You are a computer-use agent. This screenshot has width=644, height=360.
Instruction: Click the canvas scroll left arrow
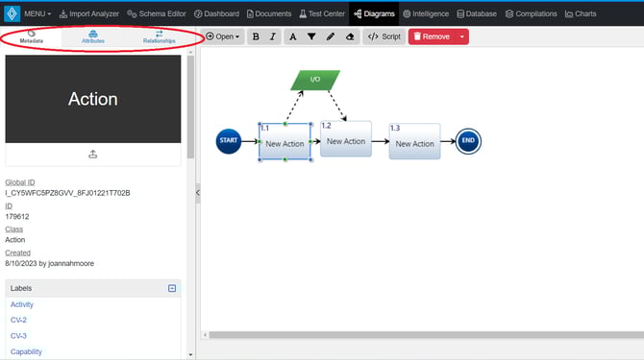(205, 335)
